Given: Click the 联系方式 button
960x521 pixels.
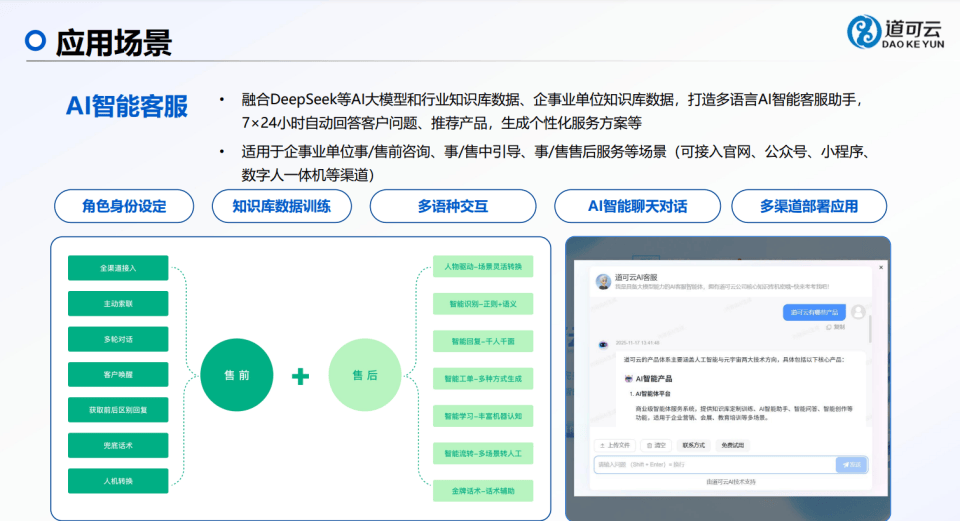Looking at the screenshot, I should pos(694,445).
